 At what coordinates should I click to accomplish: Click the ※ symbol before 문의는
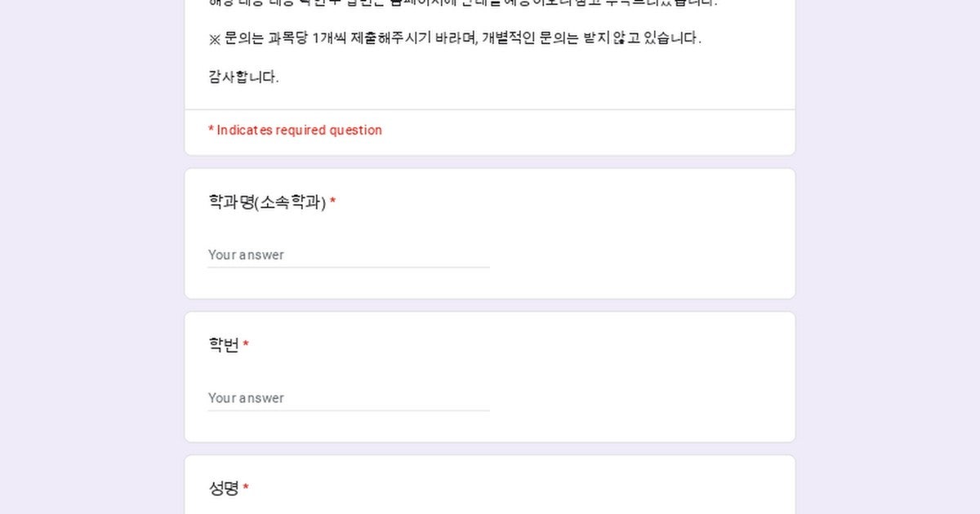pos(215,39)
